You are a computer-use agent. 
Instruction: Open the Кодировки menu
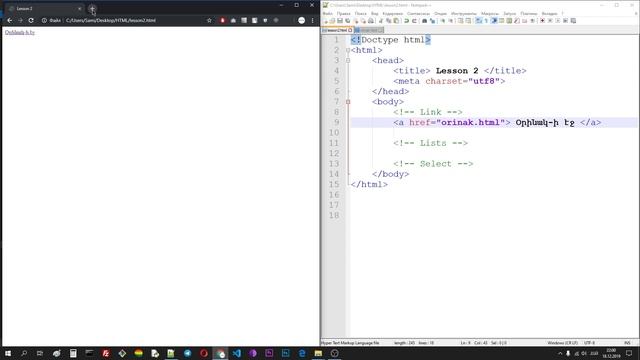(393, 13)
